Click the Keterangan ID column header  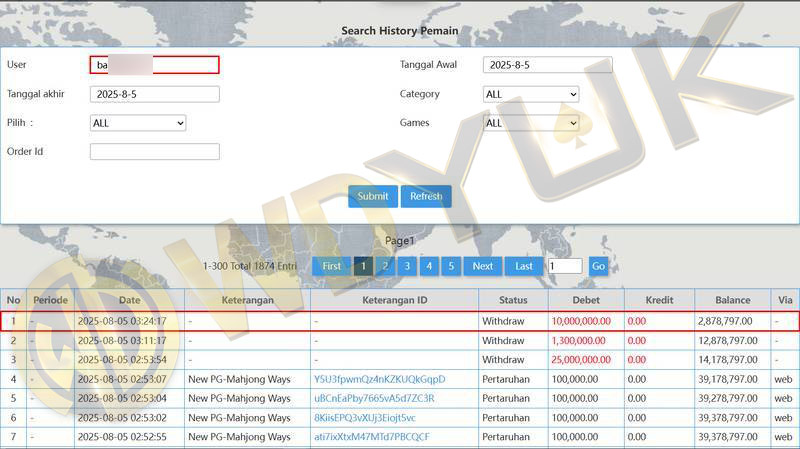click(394, 301)
